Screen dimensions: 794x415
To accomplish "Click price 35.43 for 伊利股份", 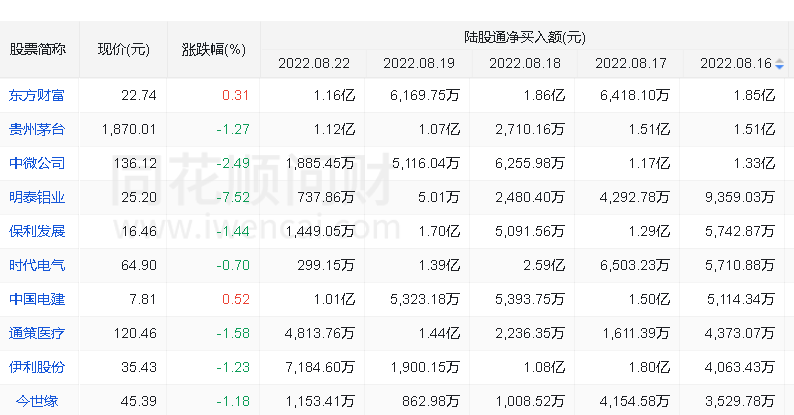I will (139, 367).
